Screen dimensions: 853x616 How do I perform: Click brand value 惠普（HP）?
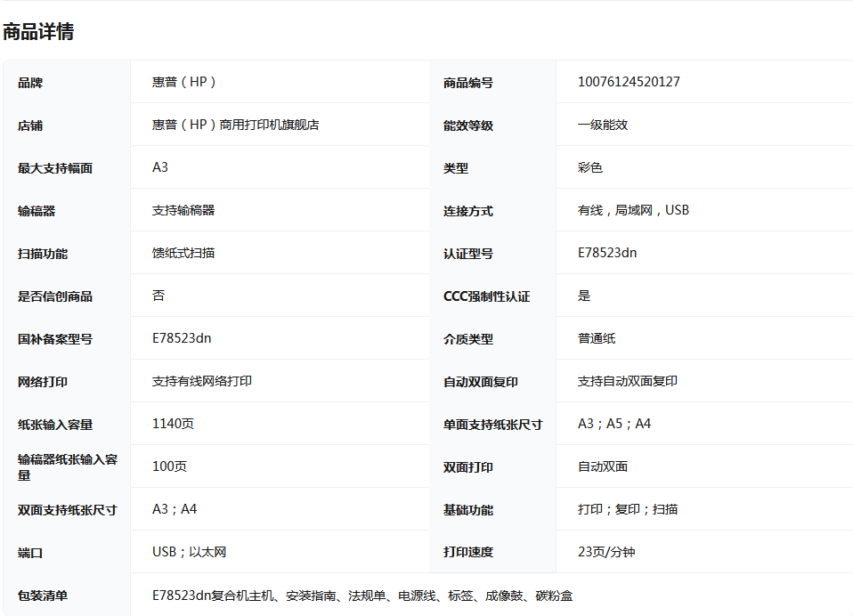point(184,82)
